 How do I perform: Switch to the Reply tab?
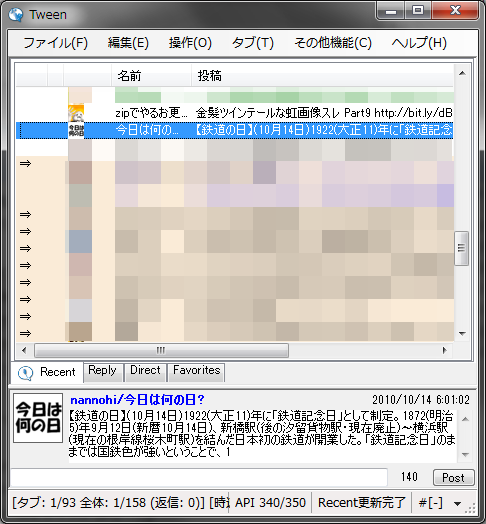(x=103, y=372)
